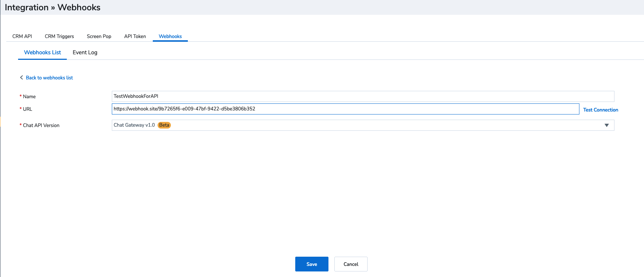
Task: Click the Chat API Version label
Action: click(41, 126)
